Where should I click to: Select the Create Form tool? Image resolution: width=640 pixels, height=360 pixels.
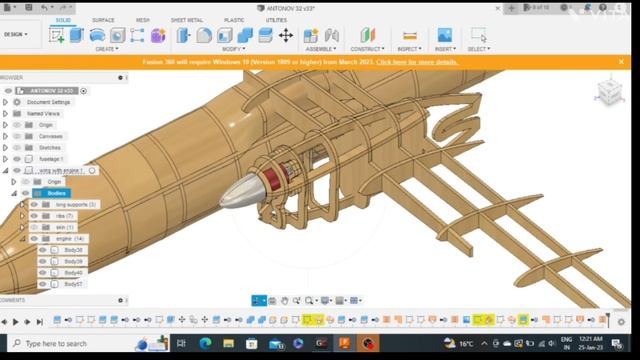[x=158, y=36]
